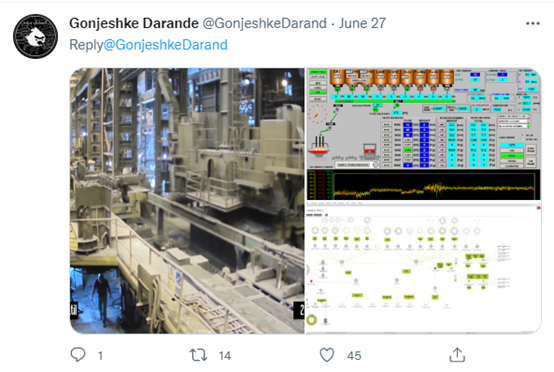Click the retweet arrows icon
Screen dimensions: 554x372
[x=199, y=355]
